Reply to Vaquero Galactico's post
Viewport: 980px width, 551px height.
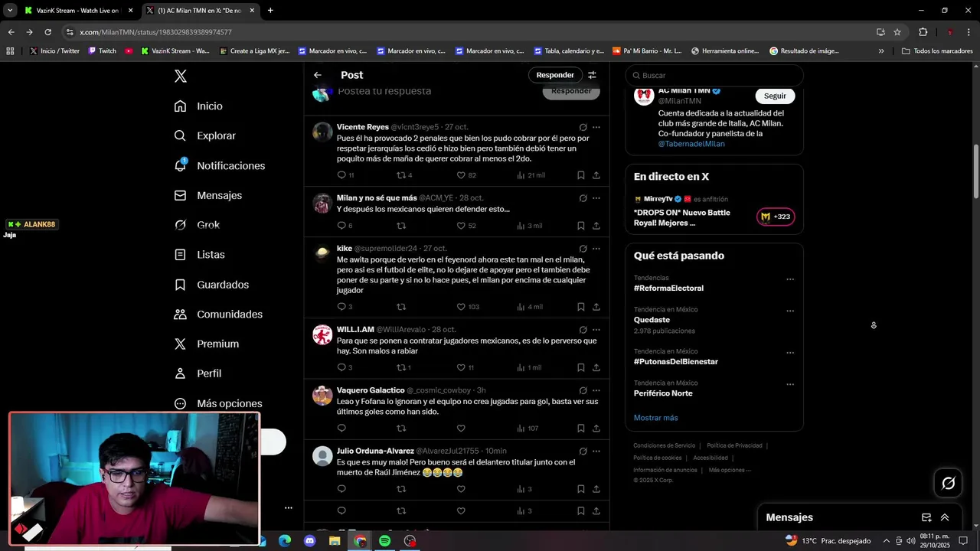pos(342,429)
